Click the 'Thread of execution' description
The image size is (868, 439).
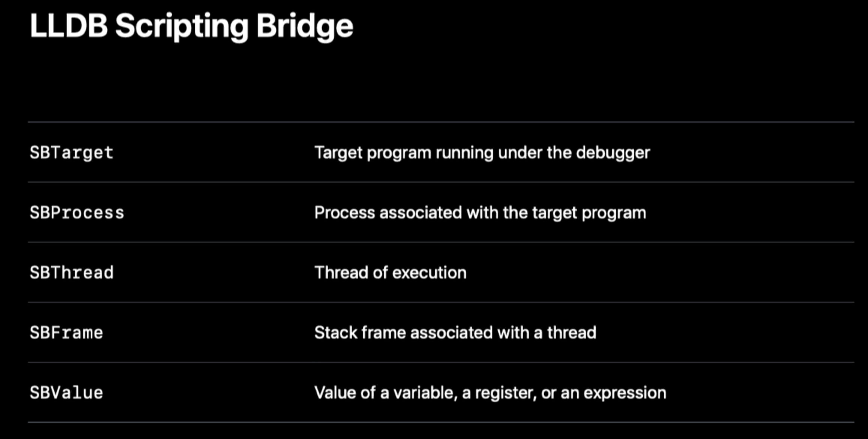(390, 273)
